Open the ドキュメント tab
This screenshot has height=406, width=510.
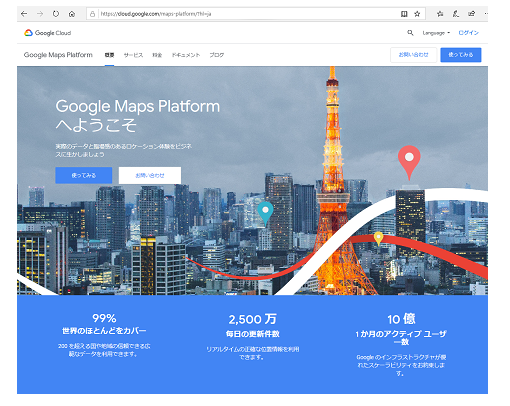pyautogui.click(x=186, y=55)
